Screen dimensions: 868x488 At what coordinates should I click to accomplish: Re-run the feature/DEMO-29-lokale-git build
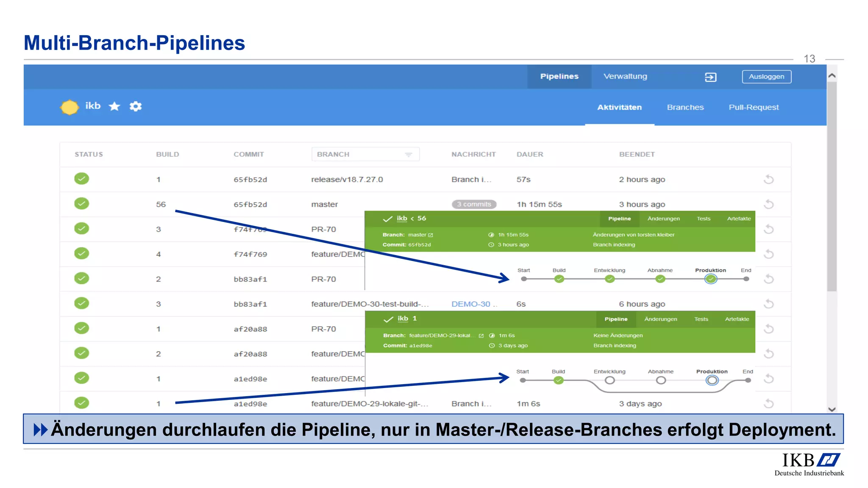[x=769, y=404]
